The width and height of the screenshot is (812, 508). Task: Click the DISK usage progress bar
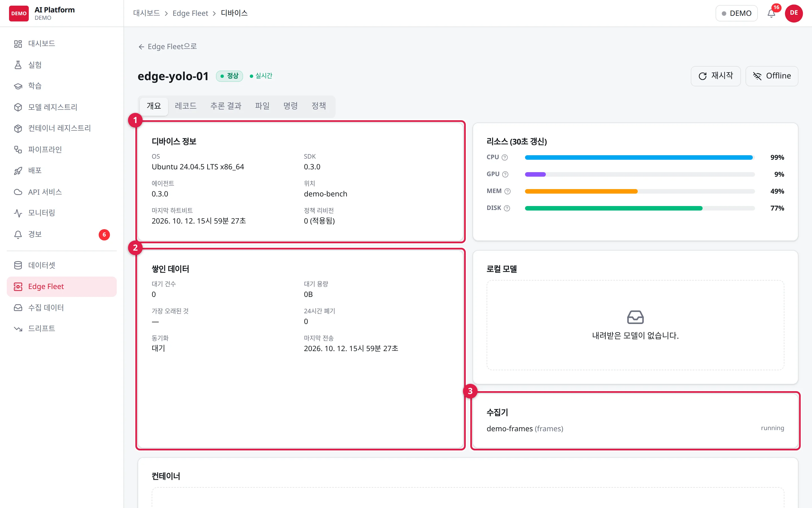point(639,208)
